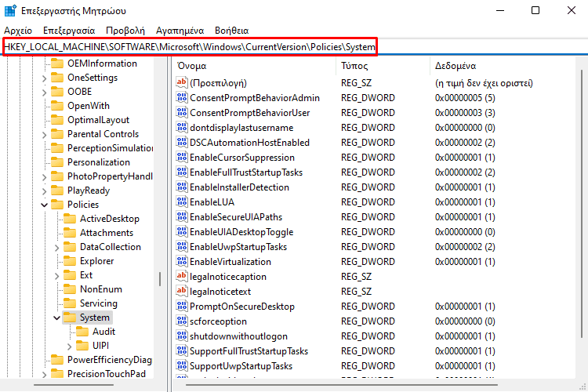Select the NonEnum key

tap(101, 289)
